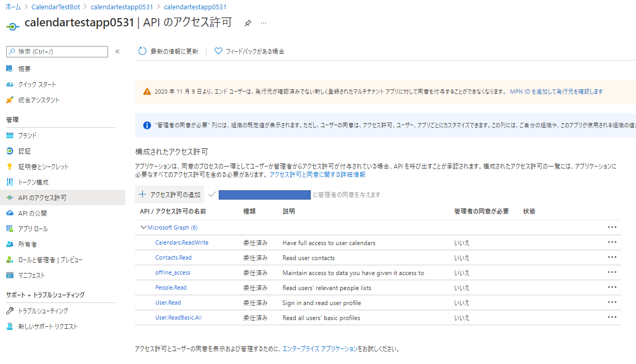Select API のアクセス許可 in the sidebar
Screen dimensions: 636x364
(62, 198)
